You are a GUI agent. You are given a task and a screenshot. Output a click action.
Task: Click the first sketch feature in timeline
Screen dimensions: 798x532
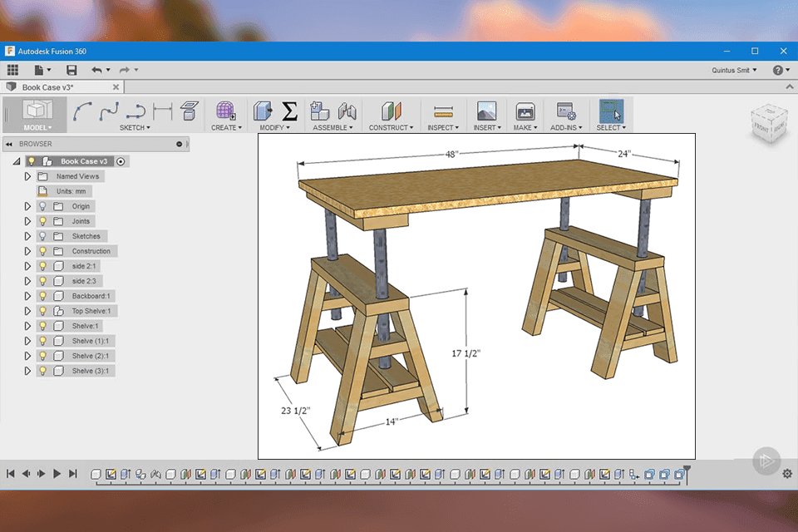click(x=111, y=474)
